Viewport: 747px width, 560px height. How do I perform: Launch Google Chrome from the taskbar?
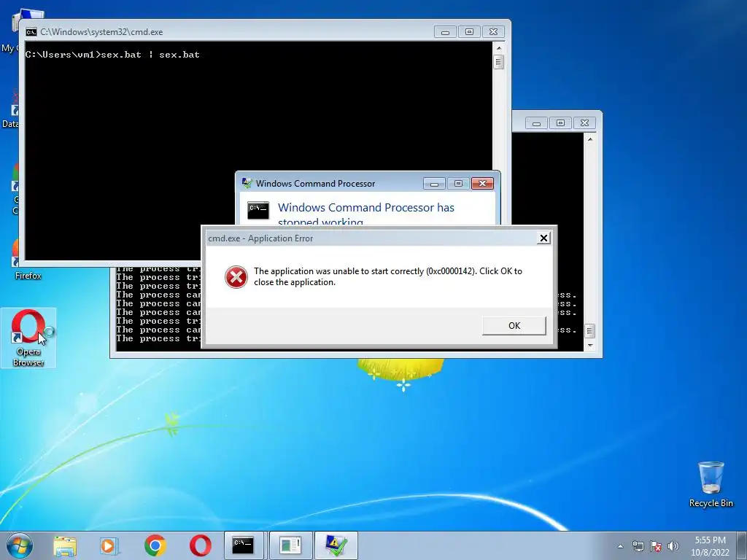pyautogui.click(x=155, y=545)
